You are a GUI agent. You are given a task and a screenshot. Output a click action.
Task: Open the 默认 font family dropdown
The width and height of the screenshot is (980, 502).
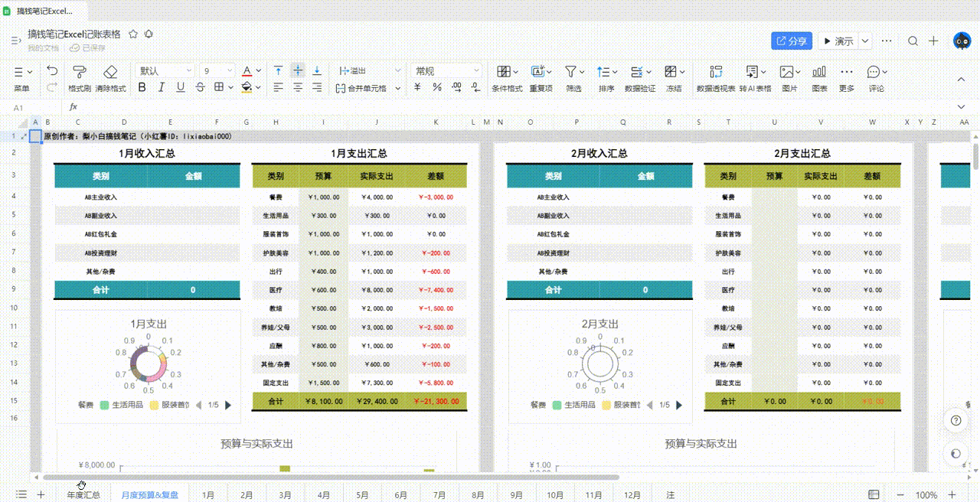pos(165,70)
